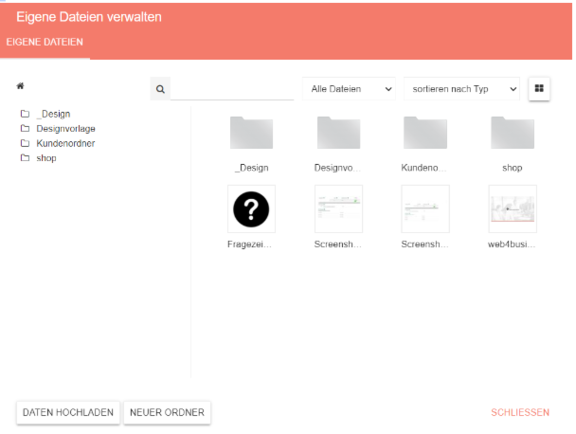Click the _Design caption under grid folder

click(252, 168)
